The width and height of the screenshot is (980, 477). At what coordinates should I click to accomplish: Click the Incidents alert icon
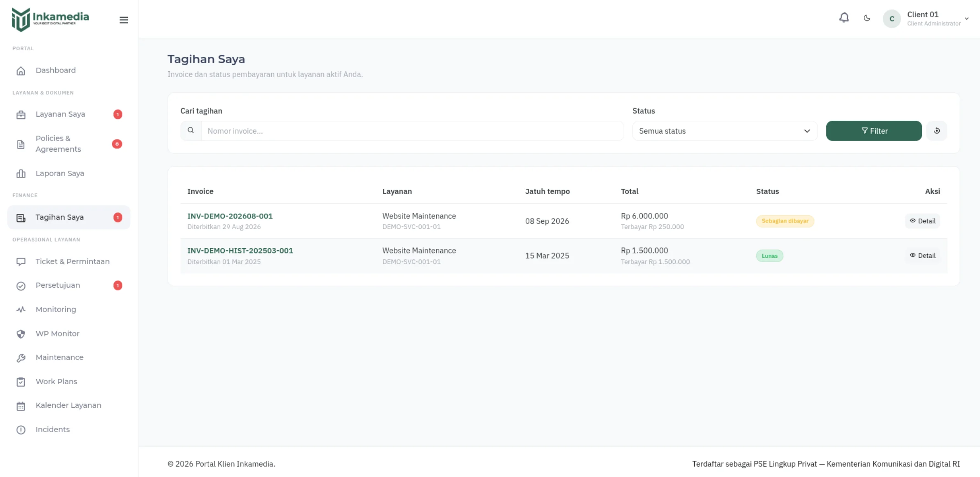(x=21, y=430)
